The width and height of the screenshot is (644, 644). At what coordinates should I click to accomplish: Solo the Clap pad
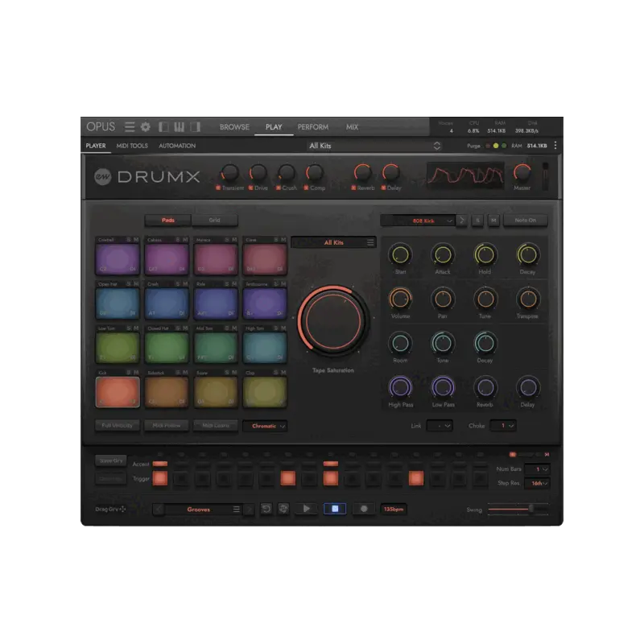(276, 373)
